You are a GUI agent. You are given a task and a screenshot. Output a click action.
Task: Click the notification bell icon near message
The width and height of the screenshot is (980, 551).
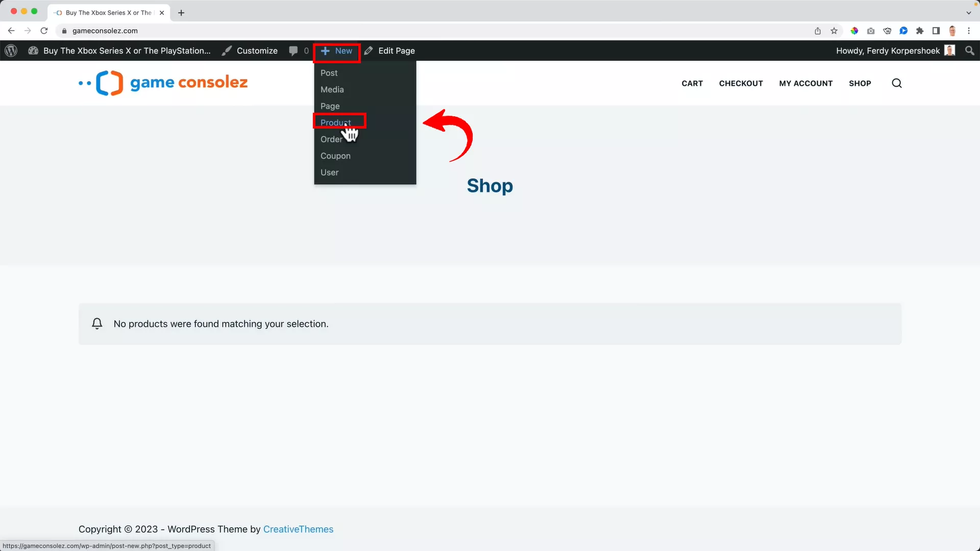[97, 323]
